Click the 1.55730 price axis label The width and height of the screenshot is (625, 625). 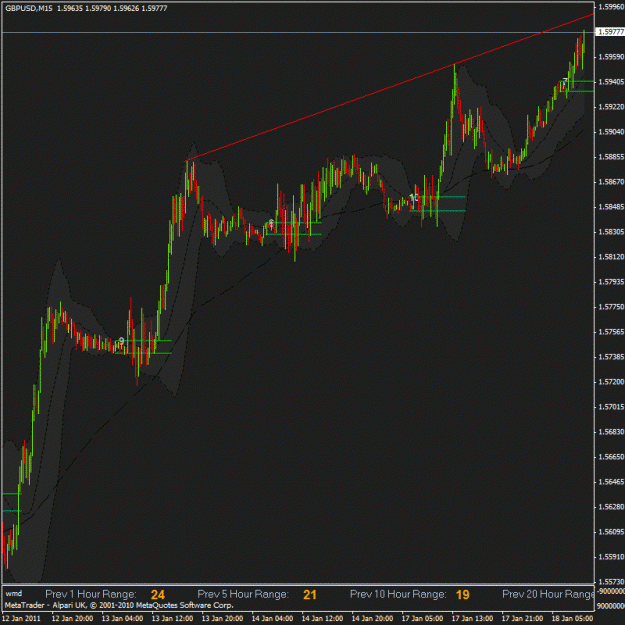611,582
